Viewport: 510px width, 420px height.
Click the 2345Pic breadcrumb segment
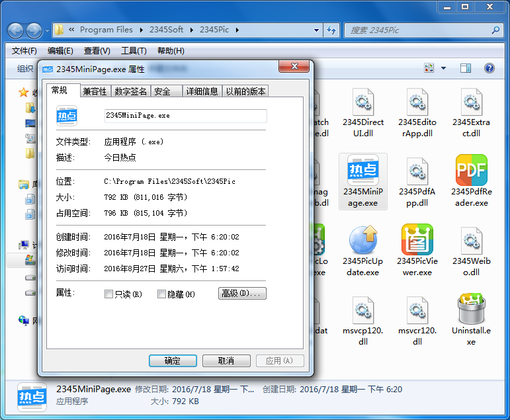214,30
